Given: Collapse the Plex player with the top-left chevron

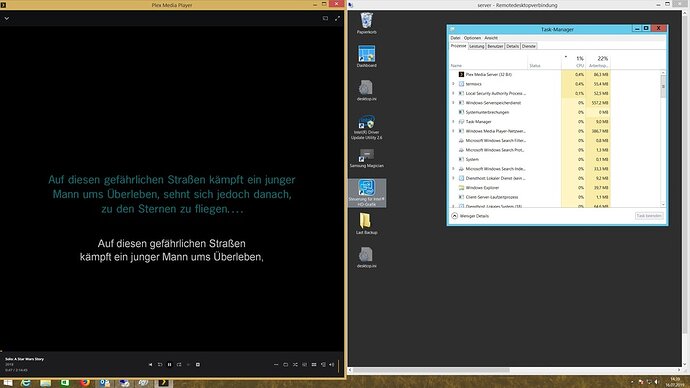Looking at the screenshot, I should point(7,18).
